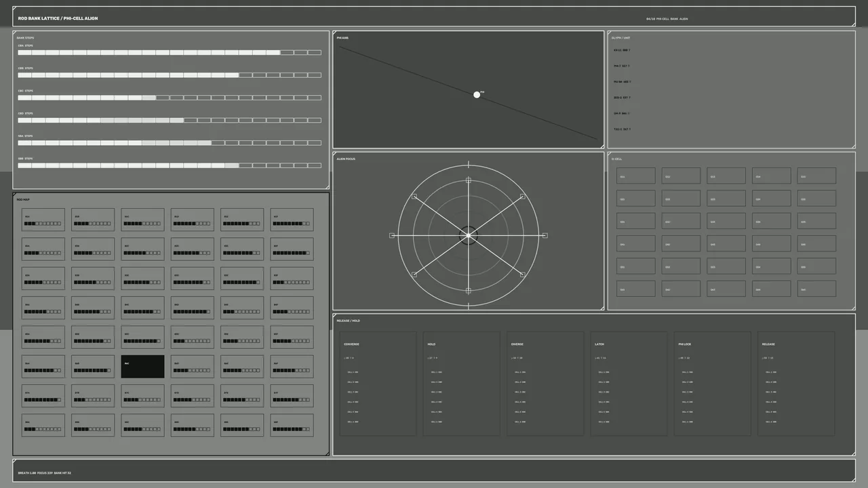This screenshot has width=868, height=488.
Task: Click the right handle of Align Focus
Action: (545, 236)
